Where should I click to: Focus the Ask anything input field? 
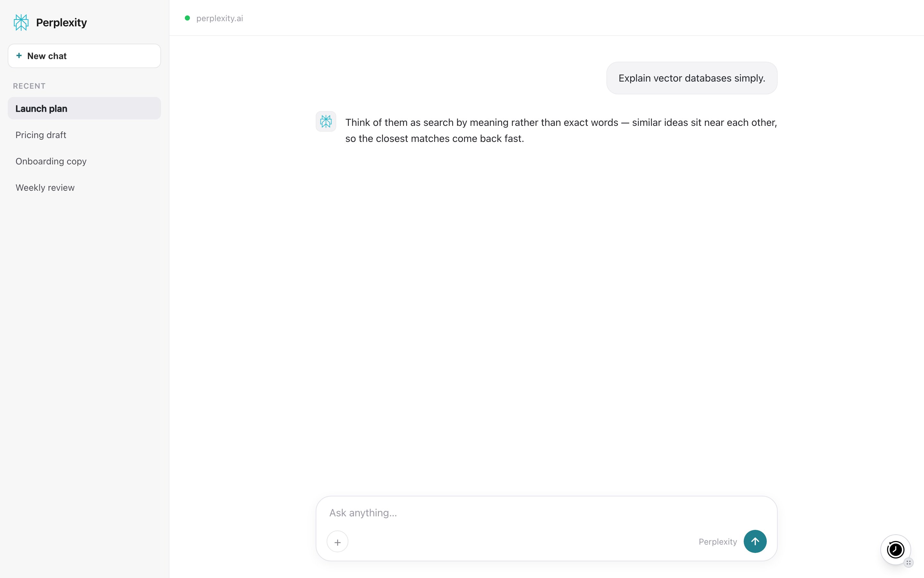pos(546,512)
